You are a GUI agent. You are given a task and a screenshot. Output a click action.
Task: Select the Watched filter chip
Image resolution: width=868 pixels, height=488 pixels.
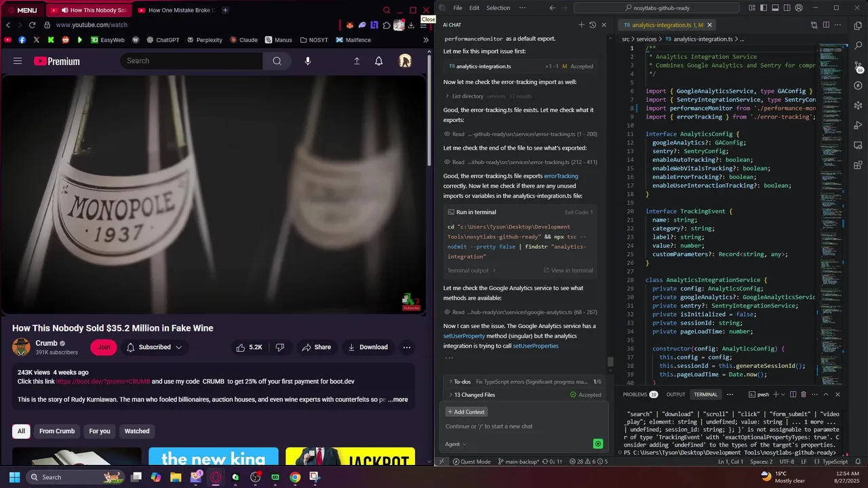137,431
